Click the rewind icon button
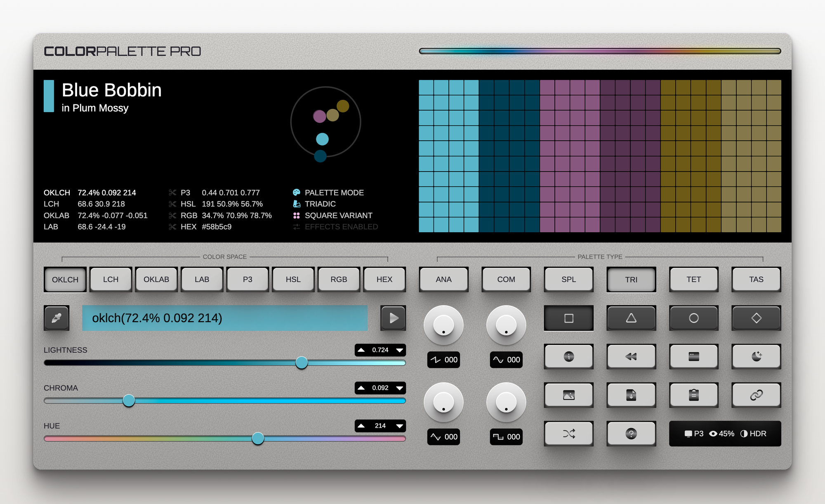This screenshot has height=504, width=825. click(x=631, y=356)
